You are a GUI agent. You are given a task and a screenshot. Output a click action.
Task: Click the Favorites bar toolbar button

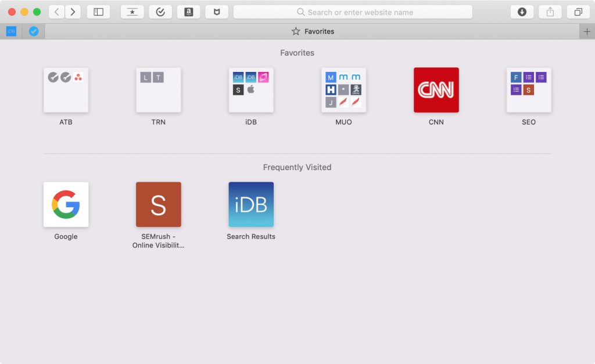click(132, 12)
